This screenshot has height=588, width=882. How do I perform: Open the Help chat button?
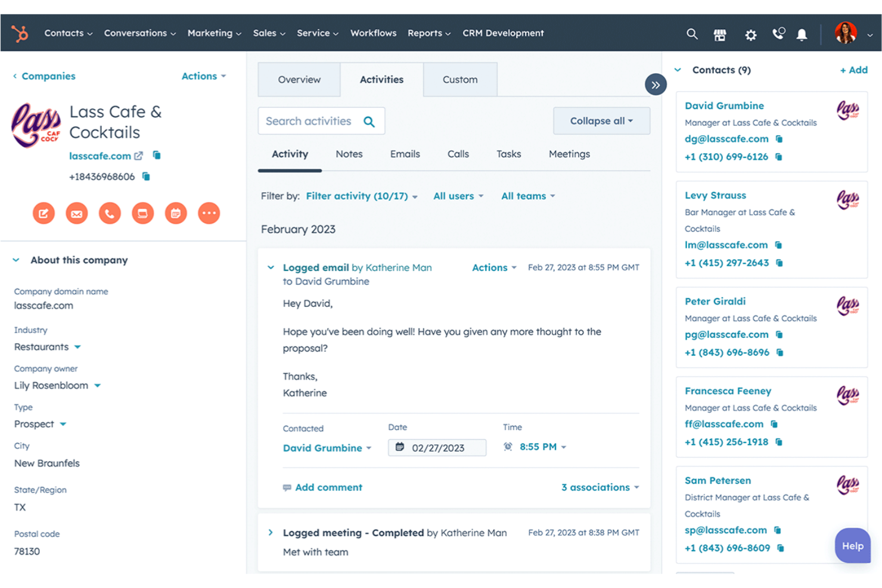click(853, 546)
